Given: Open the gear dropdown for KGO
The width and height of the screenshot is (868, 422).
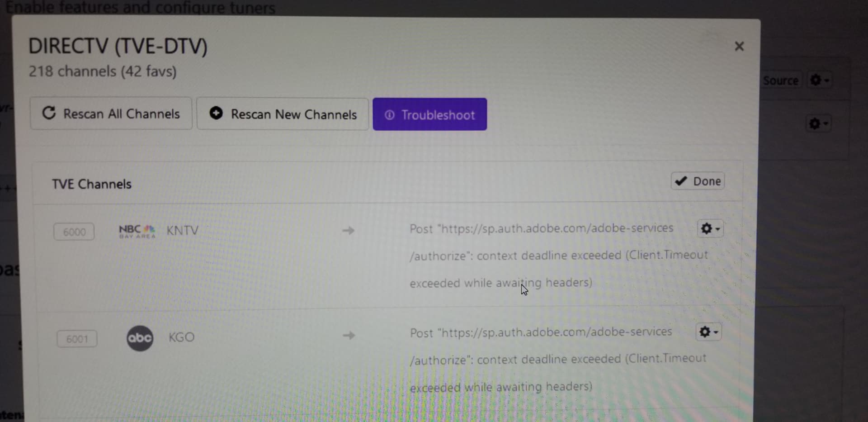Looking at the screenshot, I should coord(708,332).
